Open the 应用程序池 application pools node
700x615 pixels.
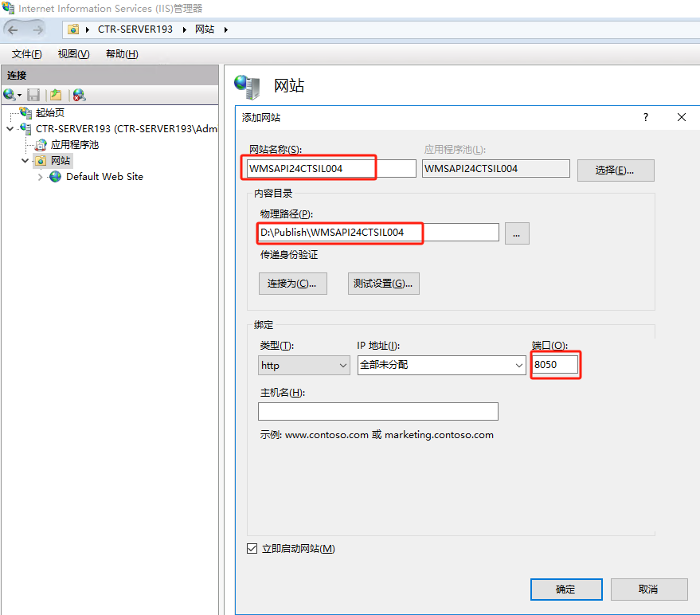point(74,145)
